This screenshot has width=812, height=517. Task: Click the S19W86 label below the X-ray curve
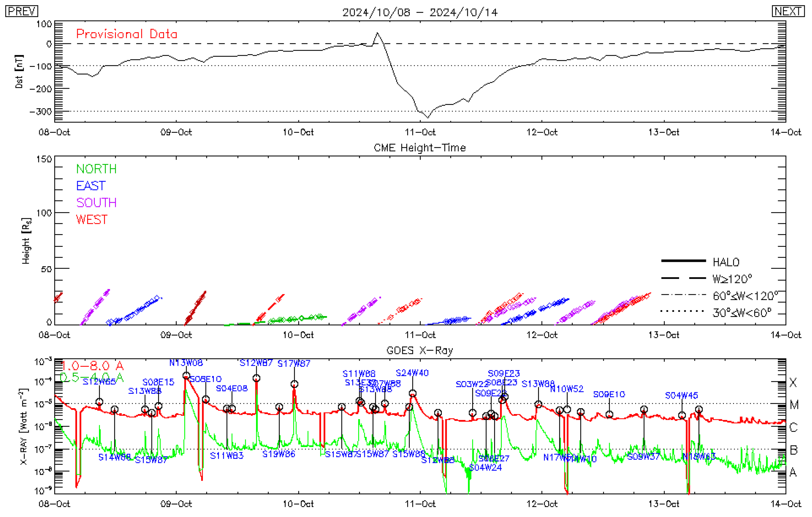tap(279, 454)
